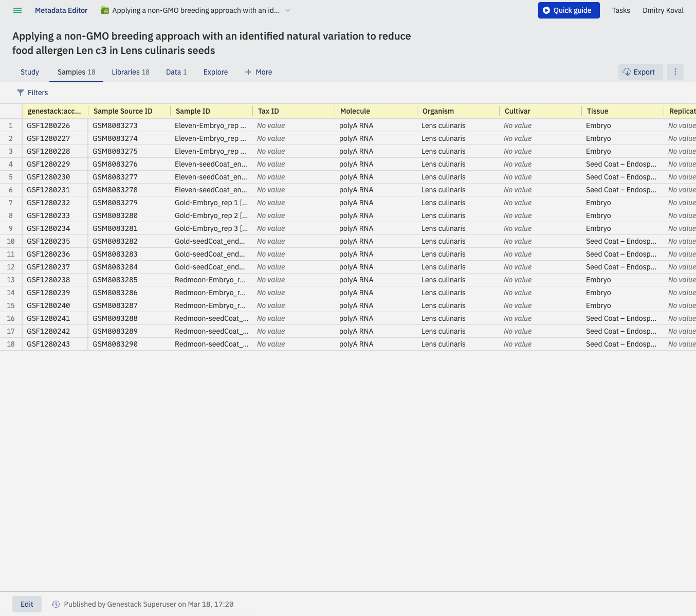The height and width of the screenshot is (616, 696).
Task: Click polyA RNA in row GSF1280229
Action: click(376, 164)
